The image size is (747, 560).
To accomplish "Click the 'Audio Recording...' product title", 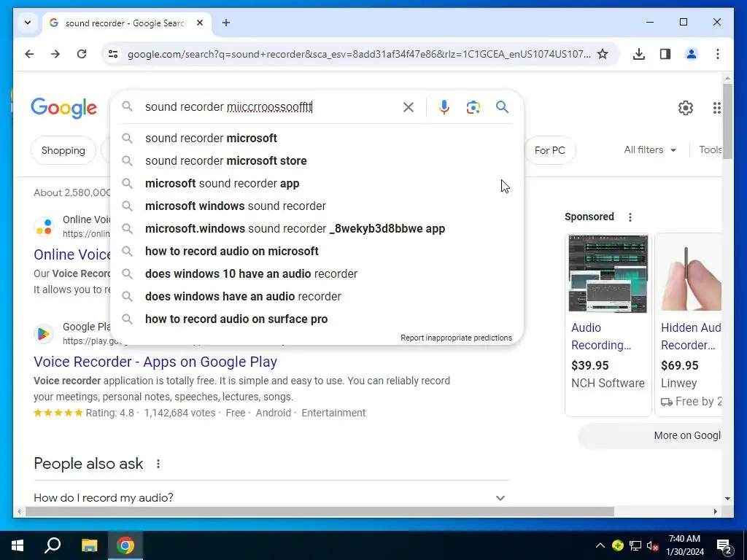I will tap(601, 336).
